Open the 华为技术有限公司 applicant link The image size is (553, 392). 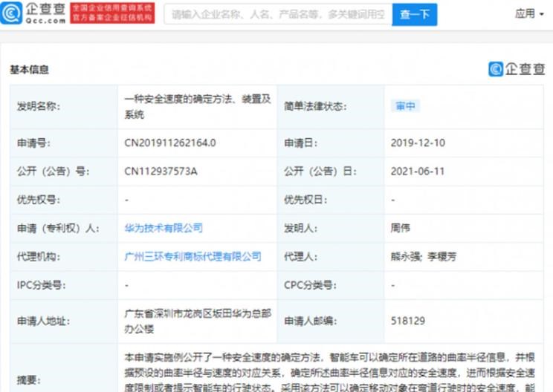[x=164, y=228]
